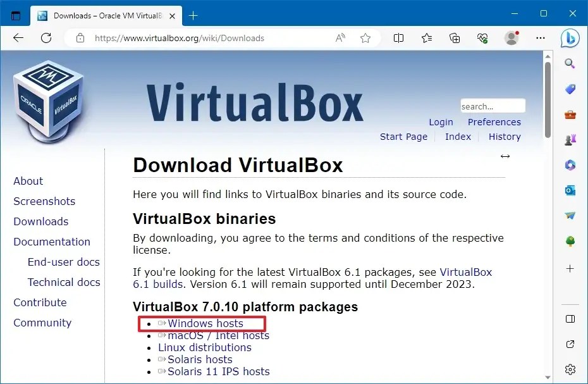Screen dimensions: 588x384
Task: Open the Shopping sidebar icon
Action: coord(570,89)
